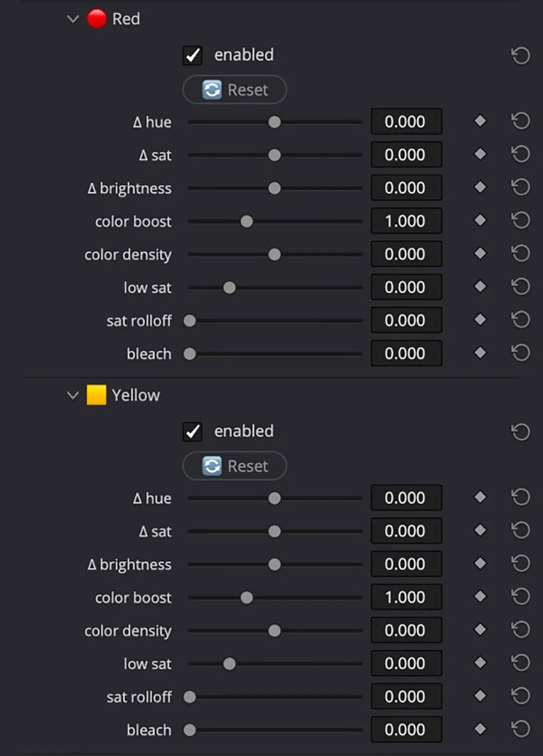Add keyframe diamond for Yellow color density
The height and width of the screenshot is (756, 543).
click(x=480, y=630)
